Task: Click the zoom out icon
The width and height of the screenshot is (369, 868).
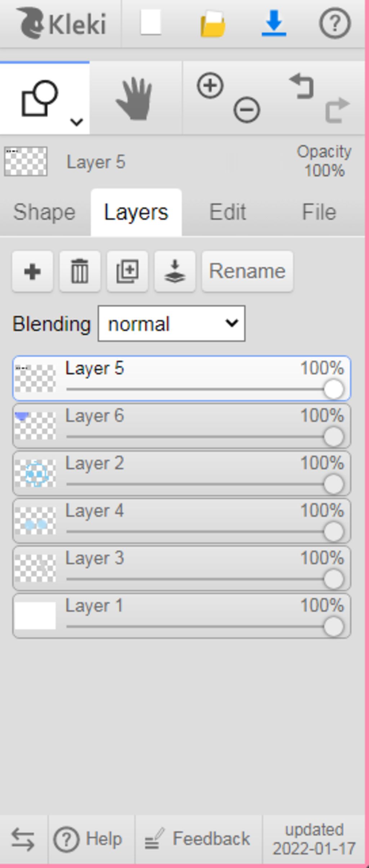Action: tap(246, 109)
